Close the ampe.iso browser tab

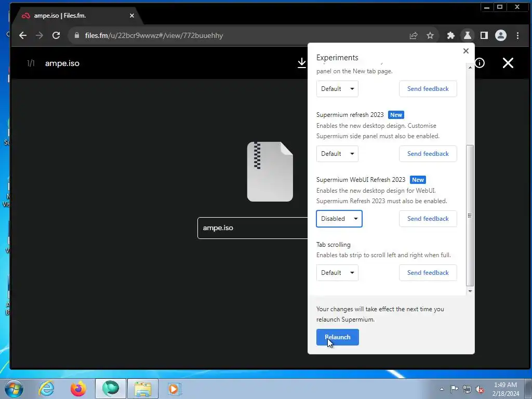click(x=132, y=16)
